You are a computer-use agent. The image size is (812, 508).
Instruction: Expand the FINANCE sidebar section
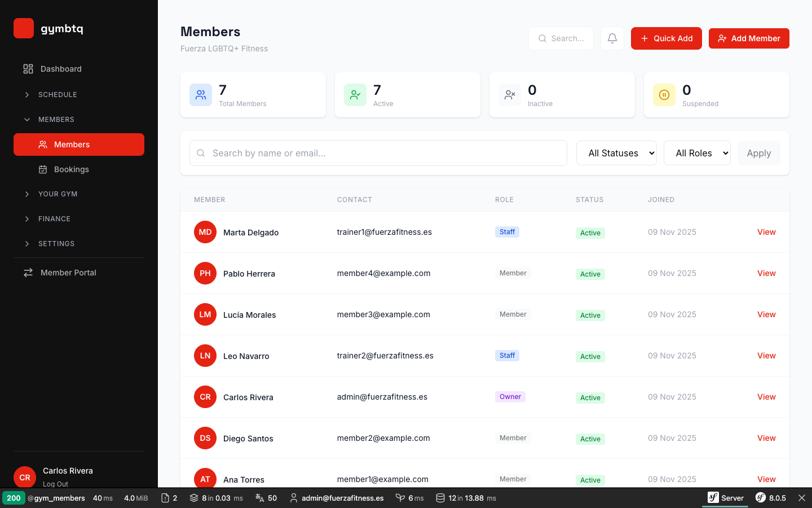[79, 219]
